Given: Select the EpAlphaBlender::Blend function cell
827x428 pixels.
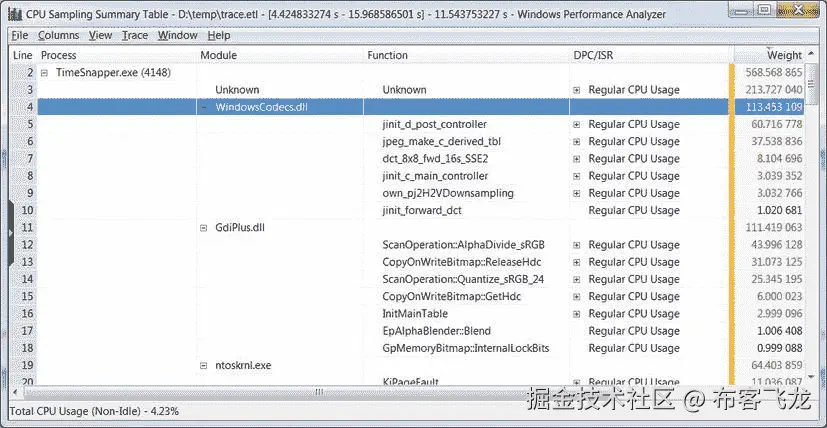Looking at the screenshot, I should click(436, 331).
